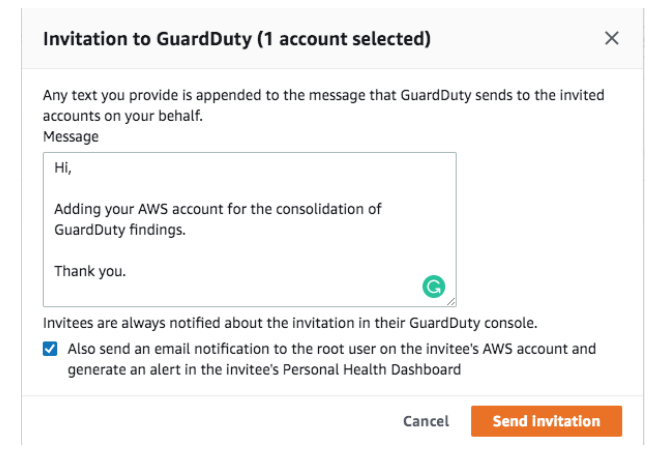This screenshot has height=469, width=672.
Task: Click the "Also send an email notification" label
Action: click(332, 350)
